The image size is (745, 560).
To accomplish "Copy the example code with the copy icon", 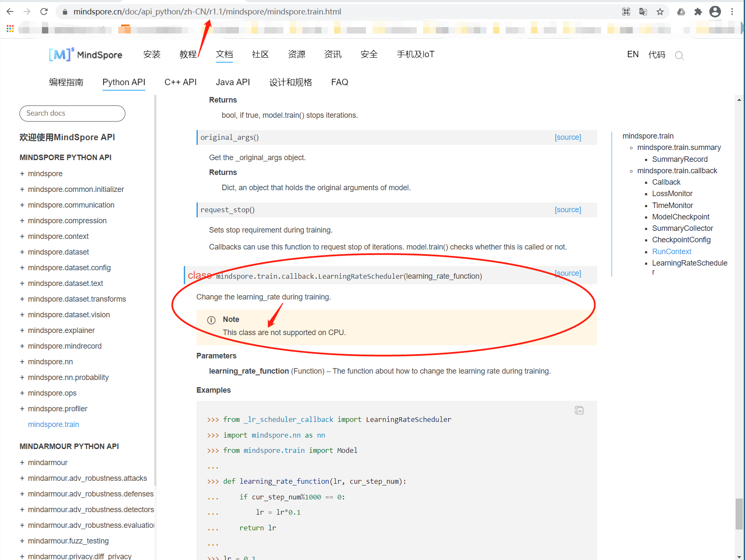I will tap(579, 410).
